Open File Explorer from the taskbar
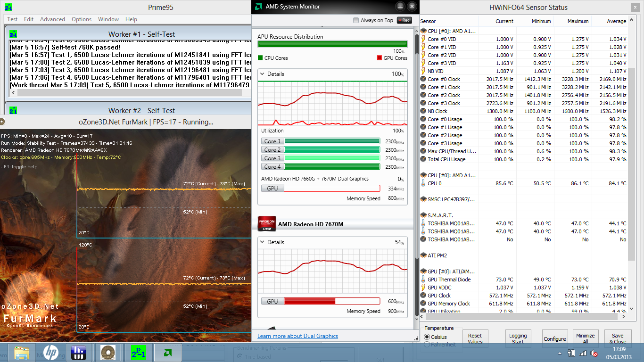This screenshot has height=362, width=644. click(x=21, y=353)
